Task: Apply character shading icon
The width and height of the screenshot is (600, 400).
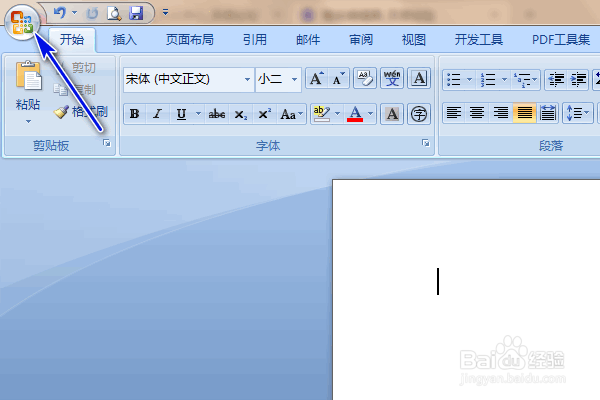Action: coord(392,114)
